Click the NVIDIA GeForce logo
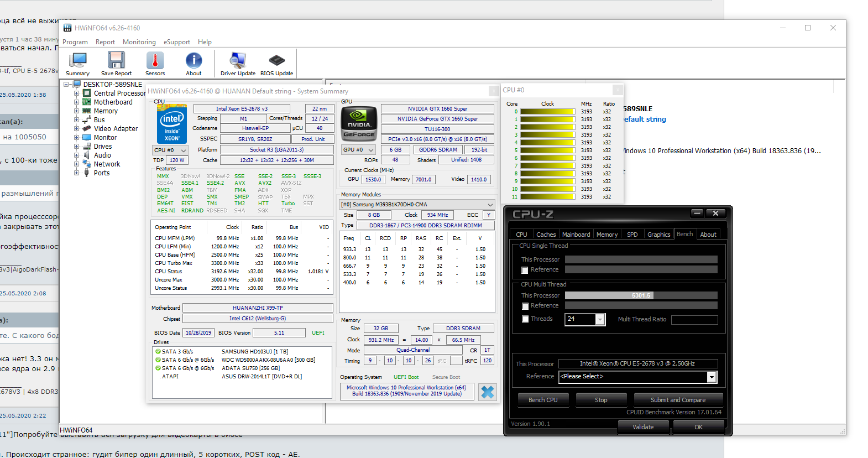Image resolution: width=868 pixels, height=458 pixels. pyautogui.click(x=359, y=123)
